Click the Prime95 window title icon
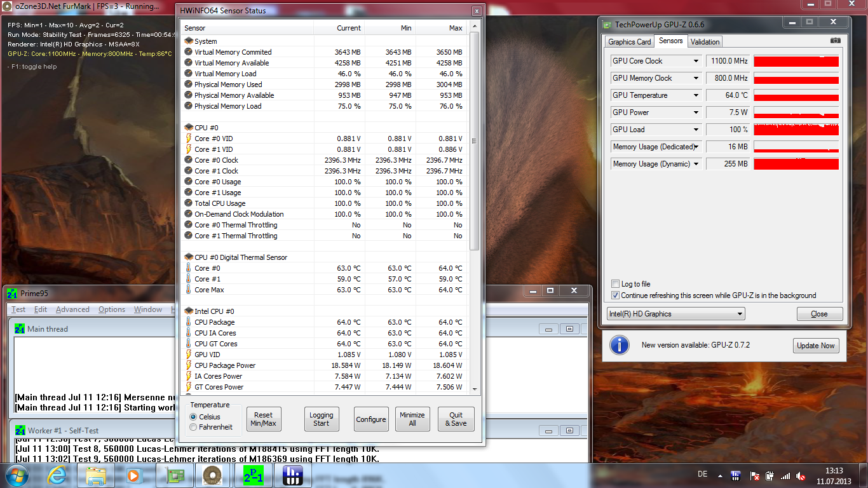This screenshot has width=868, height=488. coord(13,294)
